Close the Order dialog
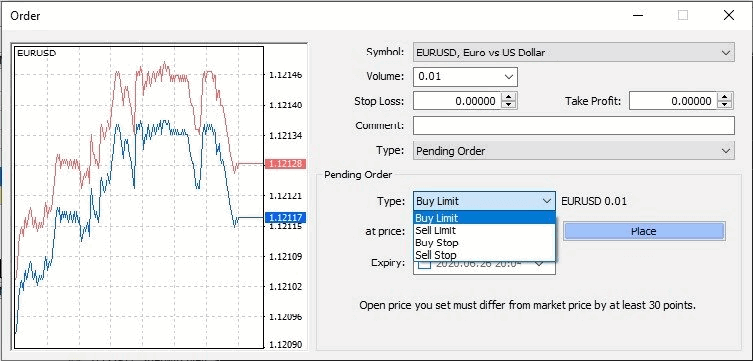Screen dimensions: 753x361 729,15
